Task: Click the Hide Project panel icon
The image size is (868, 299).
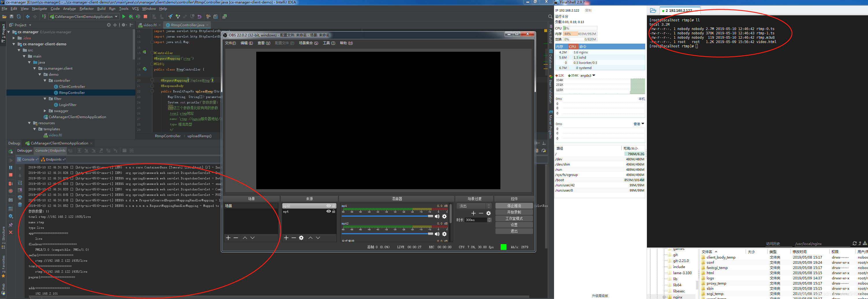Action: tap(131, 25)
